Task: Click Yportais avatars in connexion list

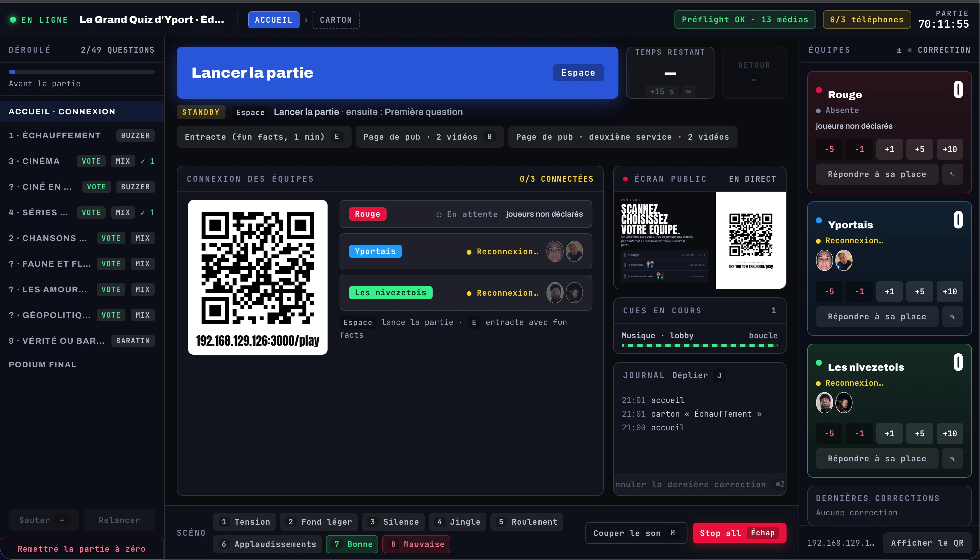Action: 564,251
